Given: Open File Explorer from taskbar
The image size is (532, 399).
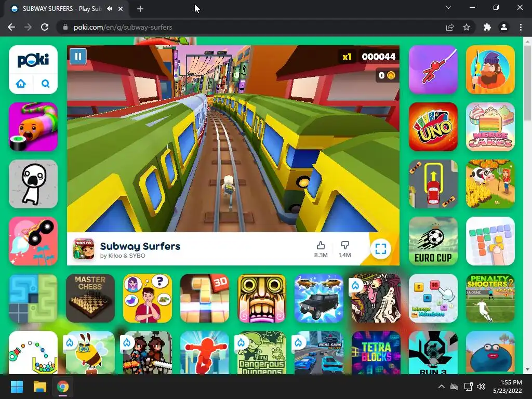Looking at the screenshot, I should [39, 387].
